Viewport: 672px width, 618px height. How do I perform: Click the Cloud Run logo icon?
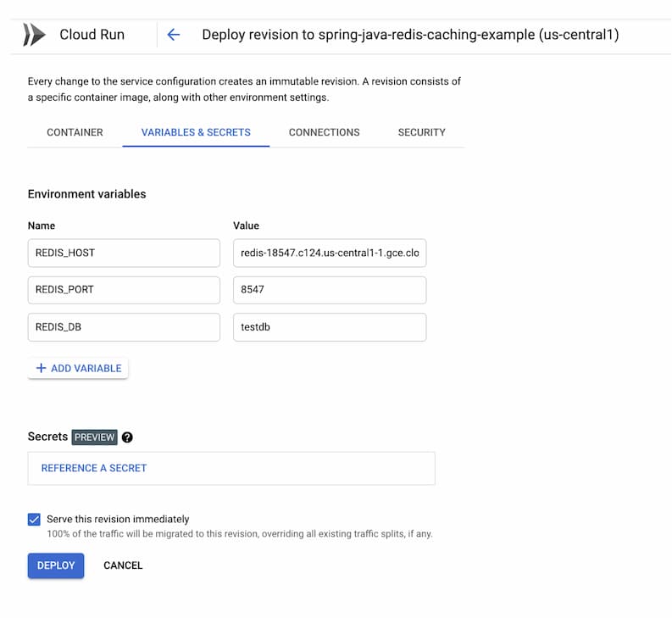[34, 35]
